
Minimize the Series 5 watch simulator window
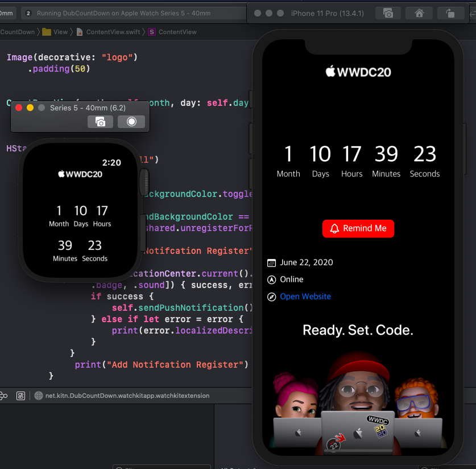tap(30, 108)
